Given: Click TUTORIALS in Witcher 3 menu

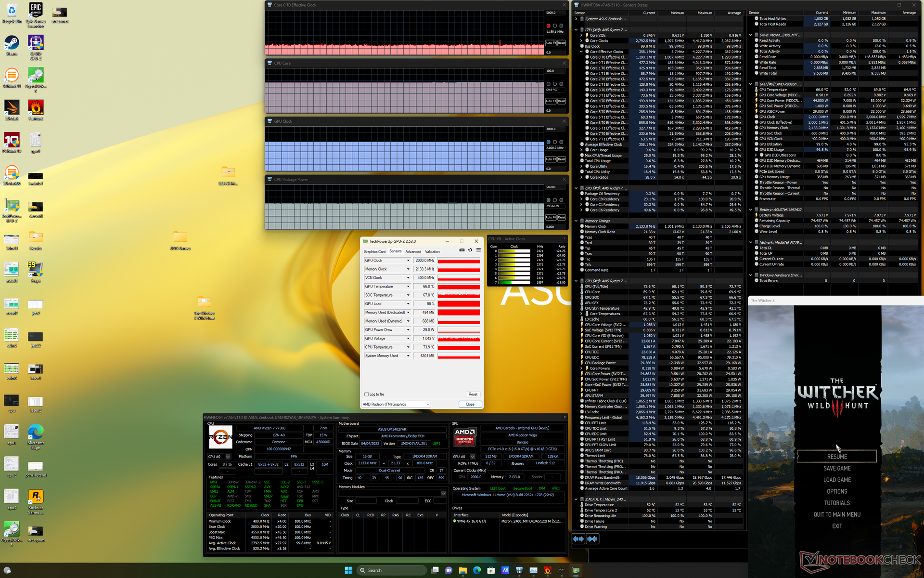Looking at the screenshot, I should click(x=837, y=503).
